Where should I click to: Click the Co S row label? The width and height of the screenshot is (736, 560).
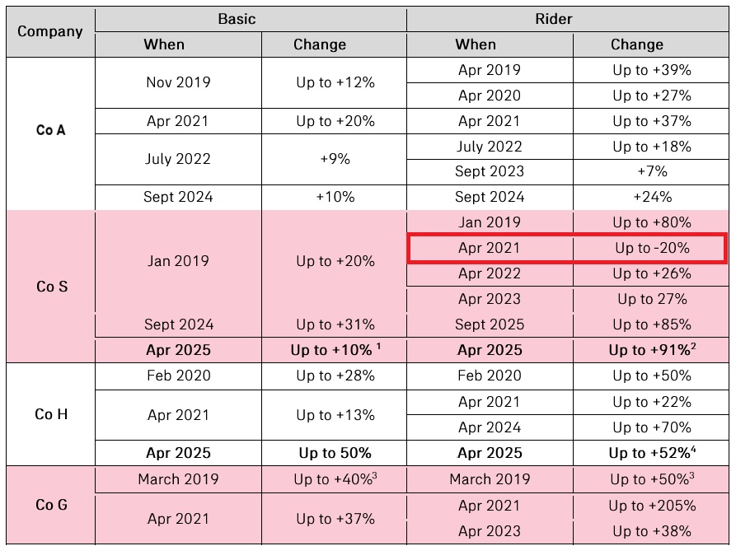[x=50, y=287]
